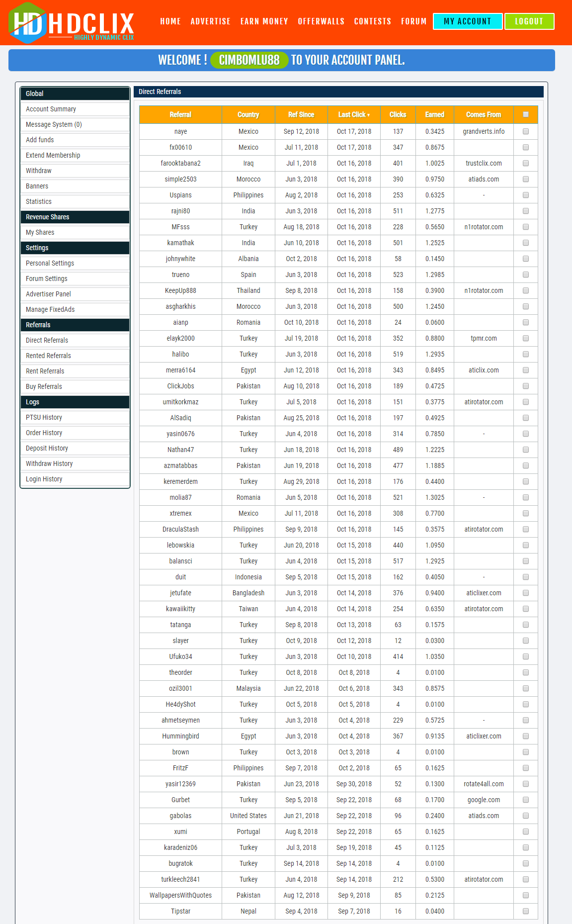The width and height of the screenshot is (572, 924).
Task: Go to Buy Referrals
Action: pos(75,386)
